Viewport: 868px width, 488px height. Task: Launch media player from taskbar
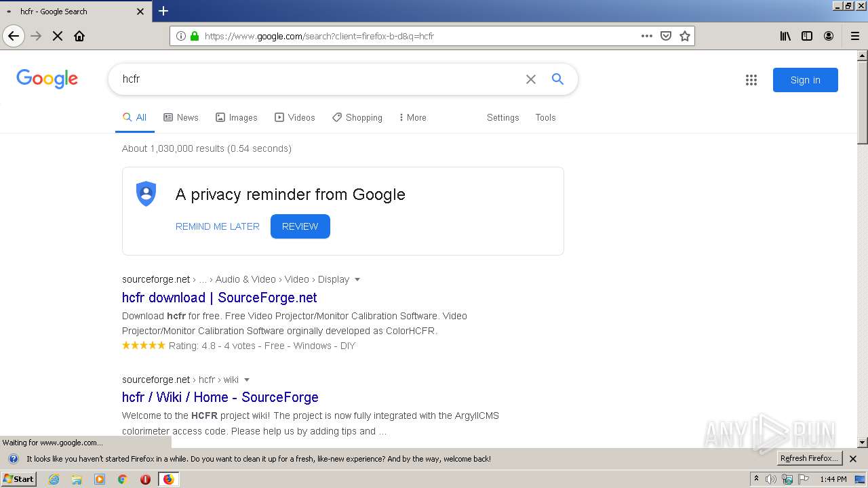tap(100, 479)
